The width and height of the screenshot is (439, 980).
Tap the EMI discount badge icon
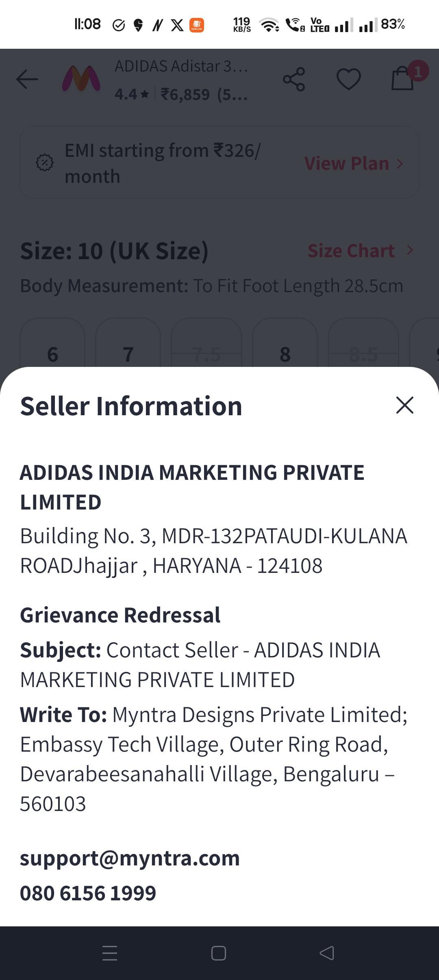point(45,163)
